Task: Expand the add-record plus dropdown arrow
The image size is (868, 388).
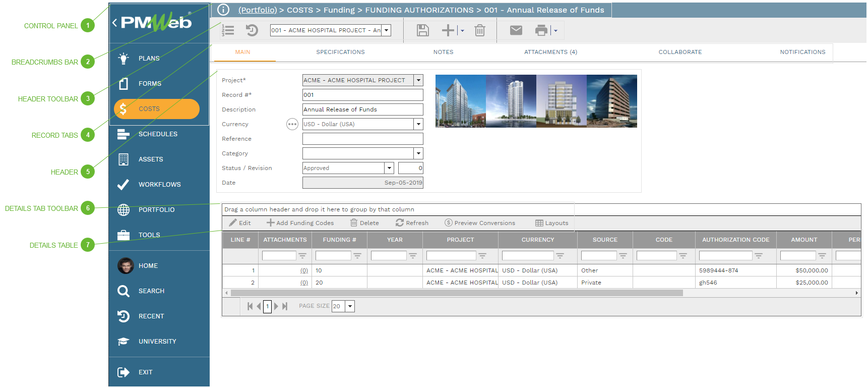Action: tap(462, 31)
